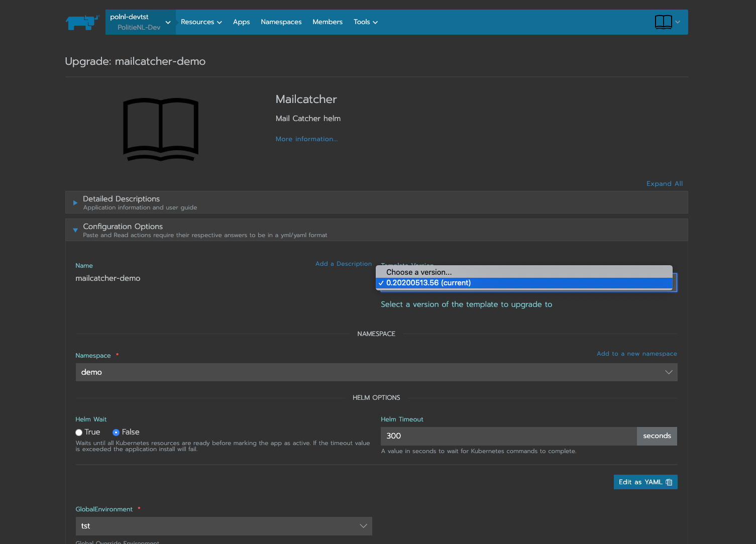Click the NAMESPACE section label
Image resolution: width=756 pixels, height=544 pixels.
tap(376, 334)
